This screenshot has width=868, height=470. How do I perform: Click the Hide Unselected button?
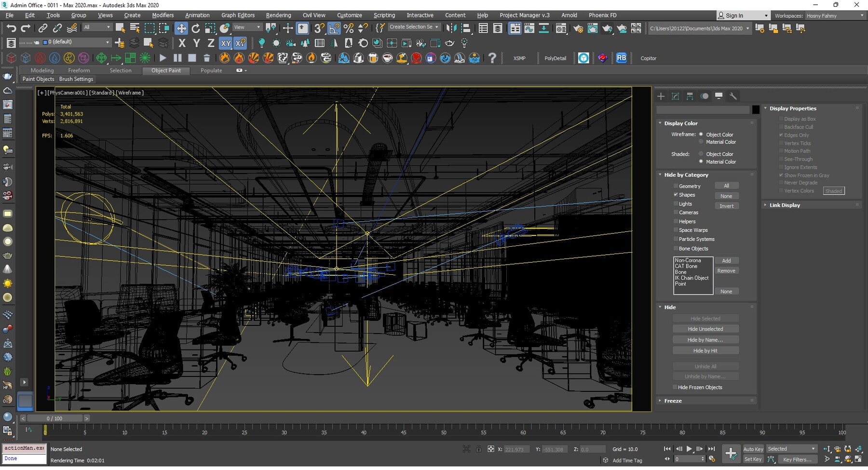(705, 329)
